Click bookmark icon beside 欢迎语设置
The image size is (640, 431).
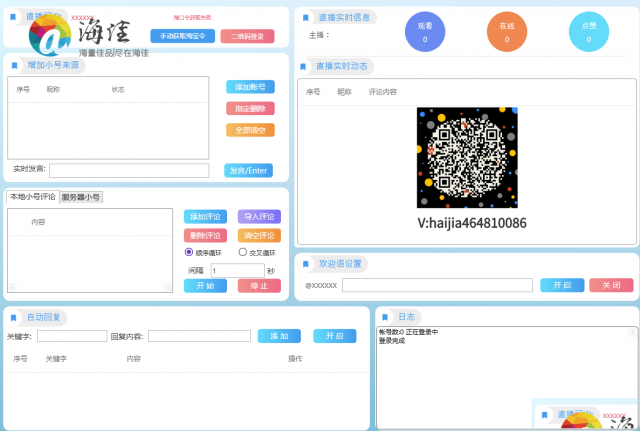click(x=306, y=263)
